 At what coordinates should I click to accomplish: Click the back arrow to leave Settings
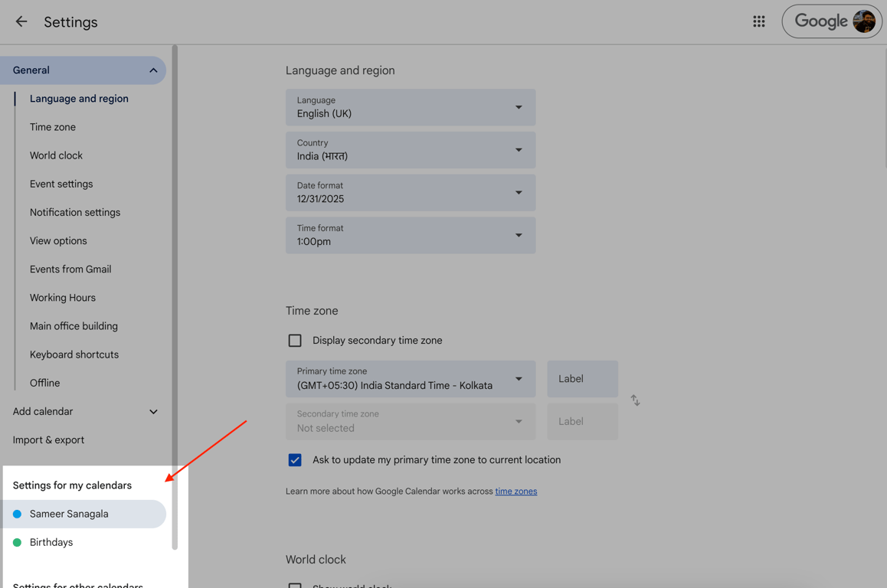pos(21,21)
